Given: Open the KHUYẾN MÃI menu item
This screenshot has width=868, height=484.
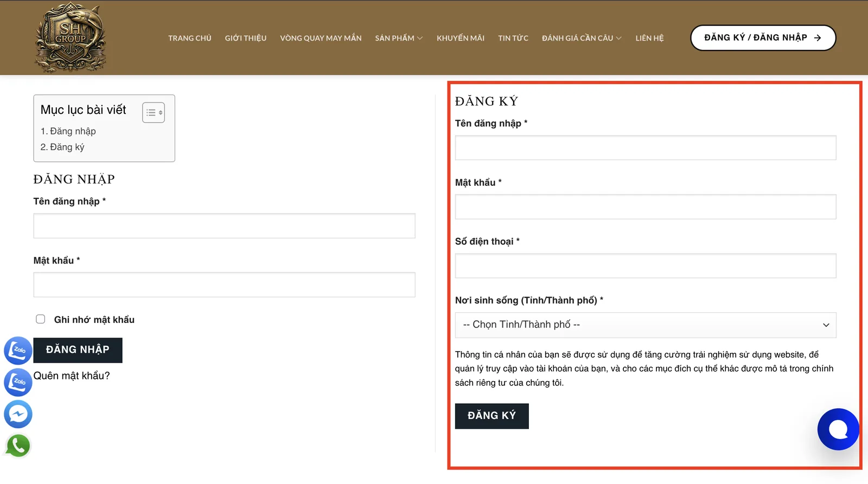Looking at the screenshot, I should click(x=461, y=38).
